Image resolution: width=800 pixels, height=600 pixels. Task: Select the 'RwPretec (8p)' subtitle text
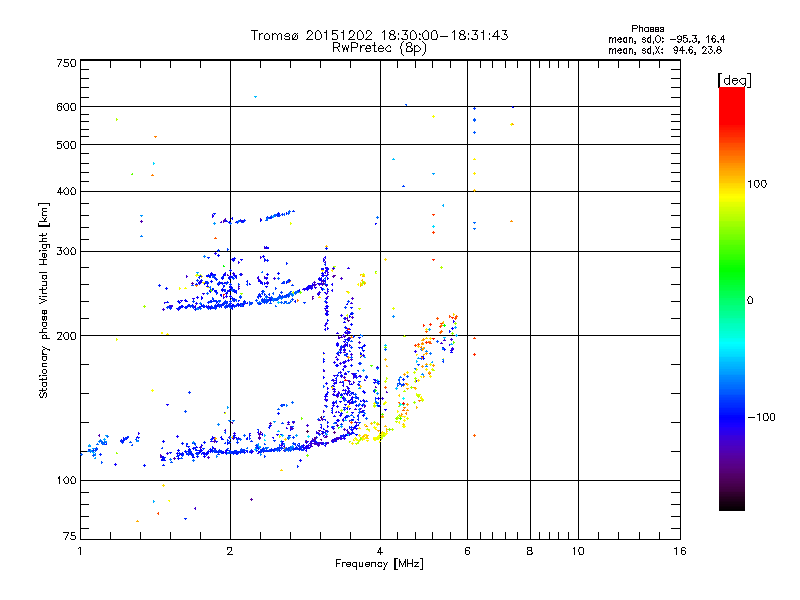pos(379,48)
